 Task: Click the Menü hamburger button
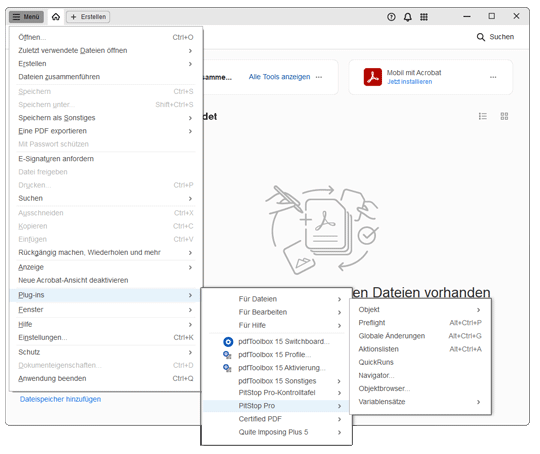click(x=27, y=17)
